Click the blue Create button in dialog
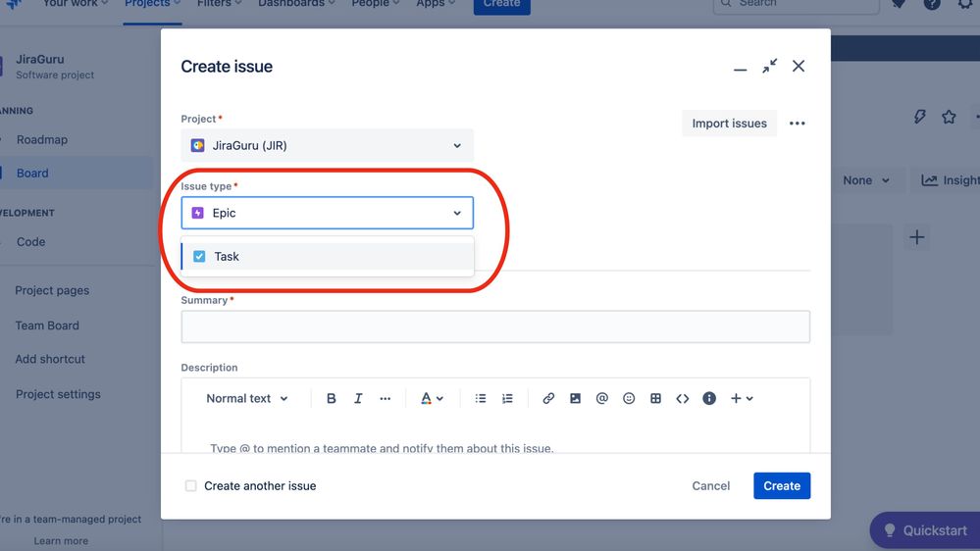The width and height of the screenshot is (980, 551). click(x=782, y=486)
